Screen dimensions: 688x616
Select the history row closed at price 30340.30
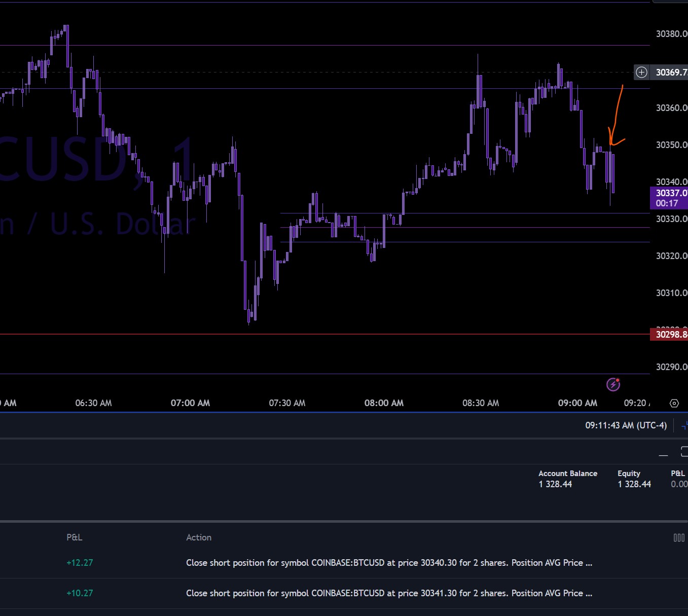[388, 563]
